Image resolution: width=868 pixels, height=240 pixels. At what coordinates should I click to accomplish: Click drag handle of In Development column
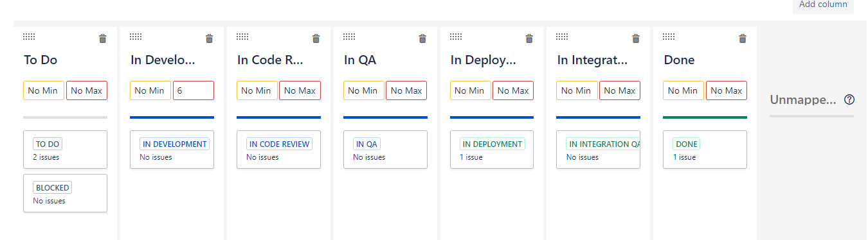click(136, 37)
